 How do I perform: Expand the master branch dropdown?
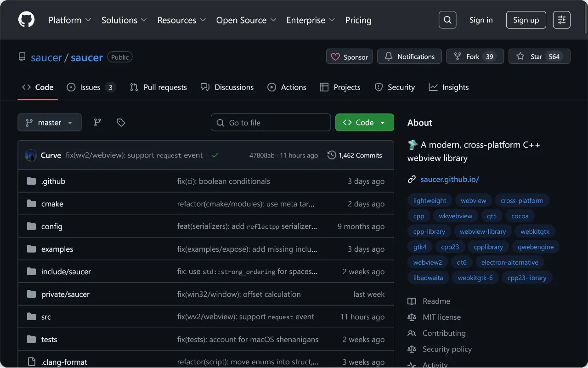[x=50, y=123]
